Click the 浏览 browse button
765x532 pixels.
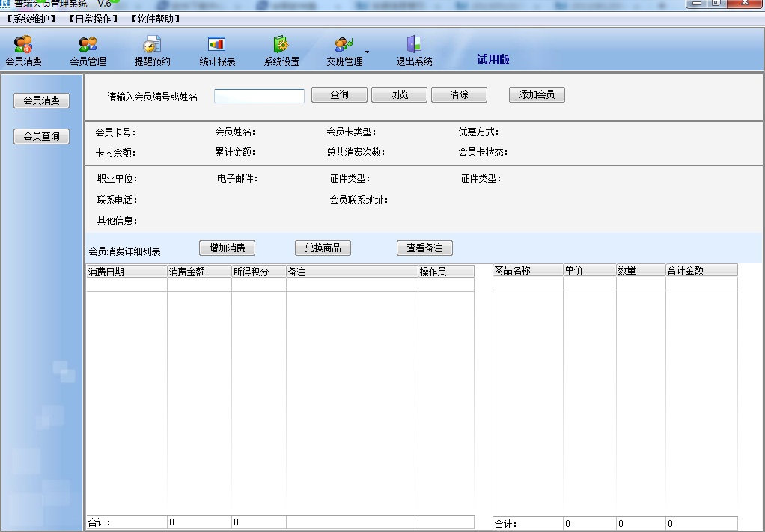pos(398,94)
